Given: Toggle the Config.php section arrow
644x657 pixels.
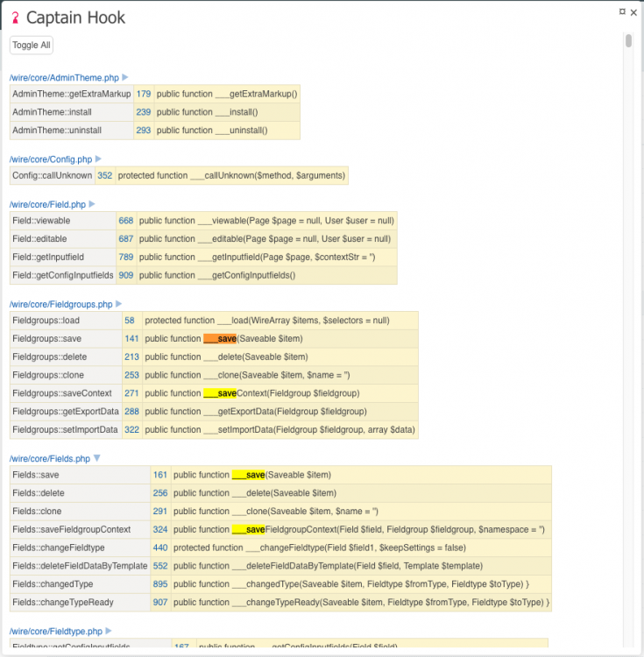Looking at the screenshot, I should pos(98,159).
